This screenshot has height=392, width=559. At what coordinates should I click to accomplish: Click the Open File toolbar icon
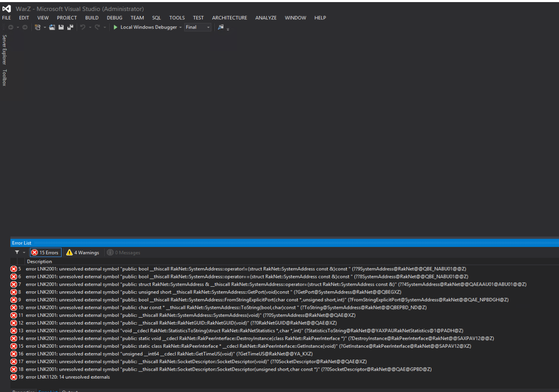click(x=52, y=27)
